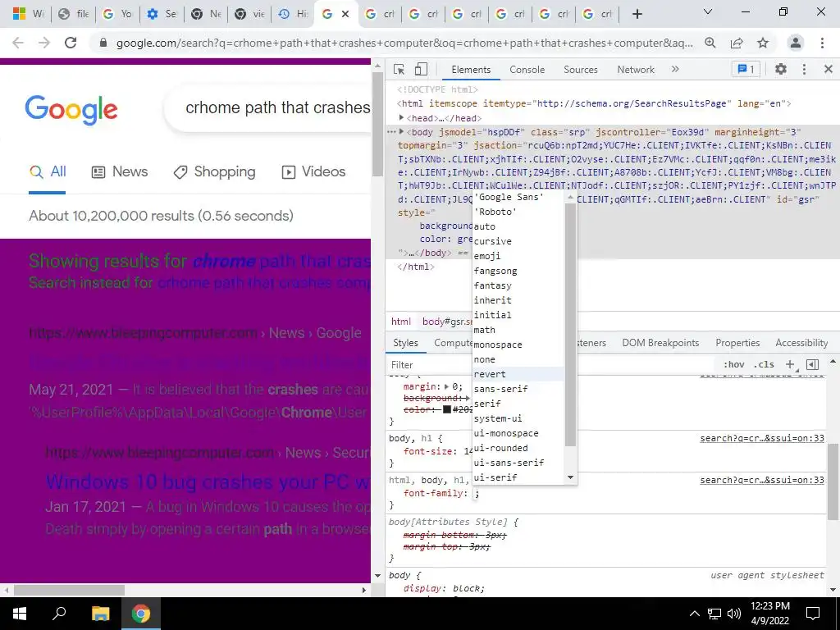Screen dimensions: 840x630
Task: Open the Accessibility pane tab
Action: (801, 343)
